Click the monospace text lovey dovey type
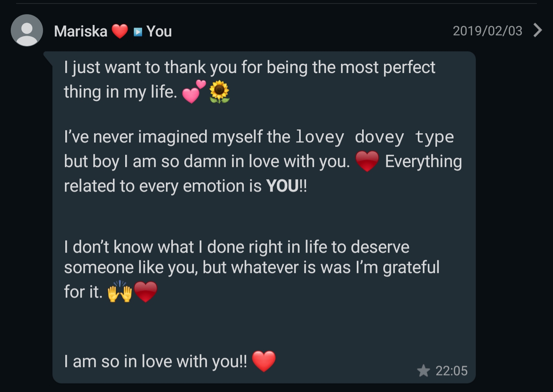Screen dimensions: 553x392 tap(374, 137)
